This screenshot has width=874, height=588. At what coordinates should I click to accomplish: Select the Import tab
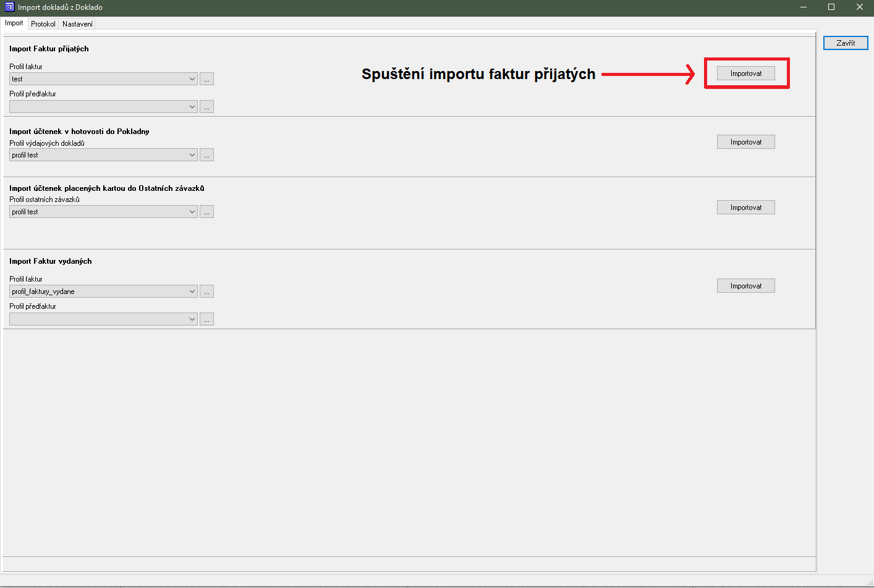pos(14,23)
